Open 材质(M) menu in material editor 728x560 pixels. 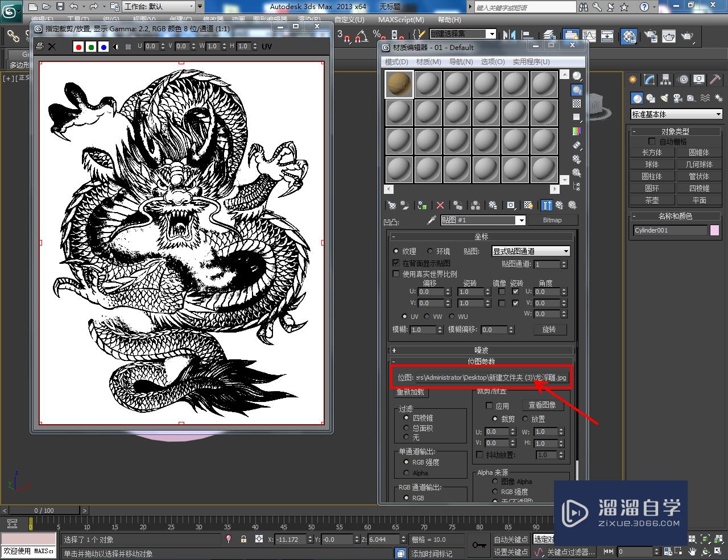click(428, 61)
